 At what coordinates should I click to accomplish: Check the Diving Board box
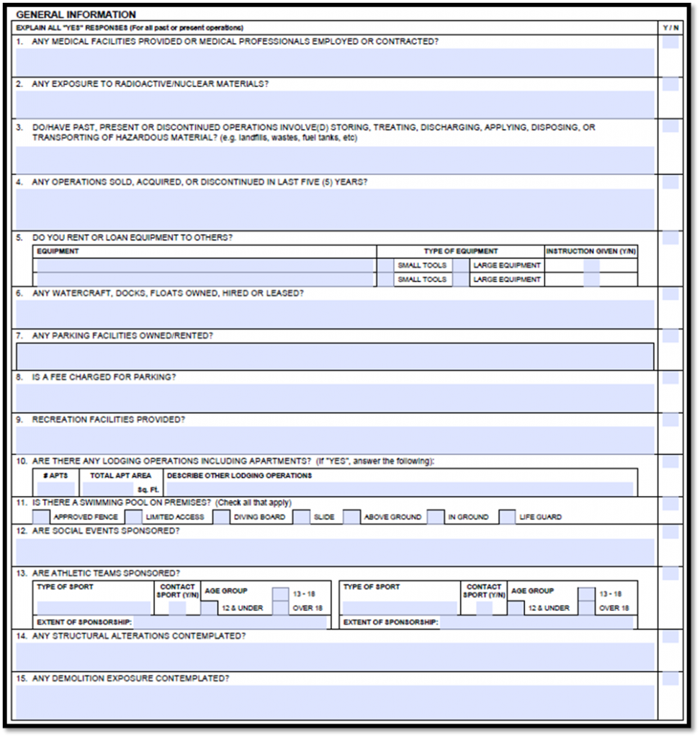(x=221, y=517)
